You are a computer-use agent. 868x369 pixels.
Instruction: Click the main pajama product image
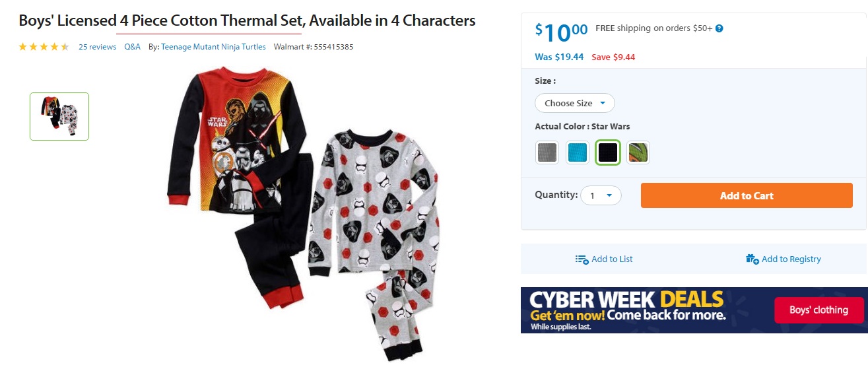pos(297,211)
